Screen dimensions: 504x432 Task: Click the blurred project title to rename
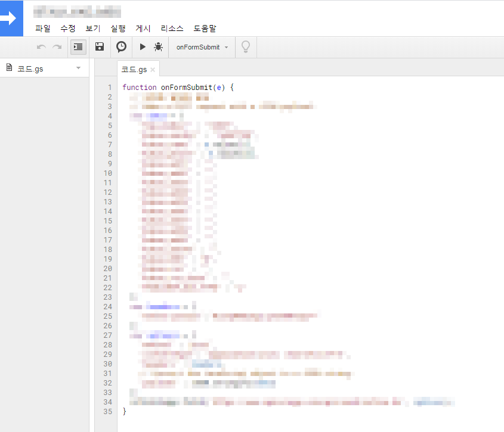point(78,11)
